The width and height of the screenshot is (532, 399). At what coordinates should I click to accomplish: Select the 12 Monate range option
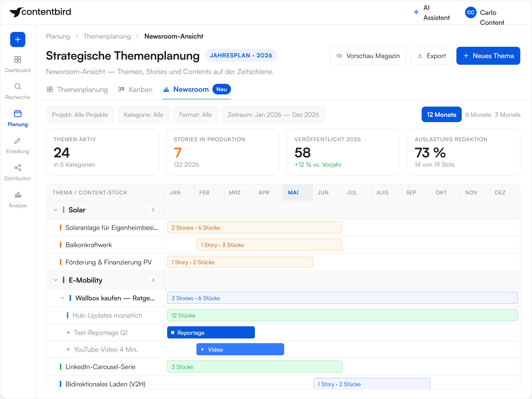pos(441,114)
